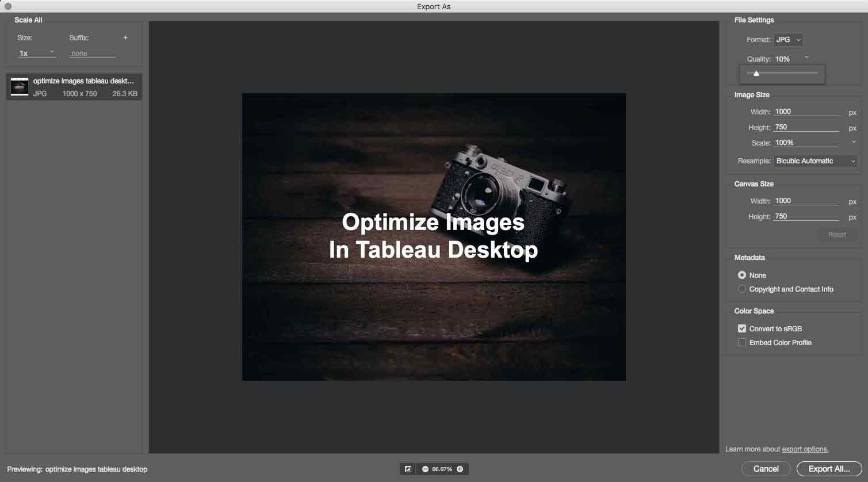
Task: Click the Canvas Size Width field
Action: (x=806, y=201)
